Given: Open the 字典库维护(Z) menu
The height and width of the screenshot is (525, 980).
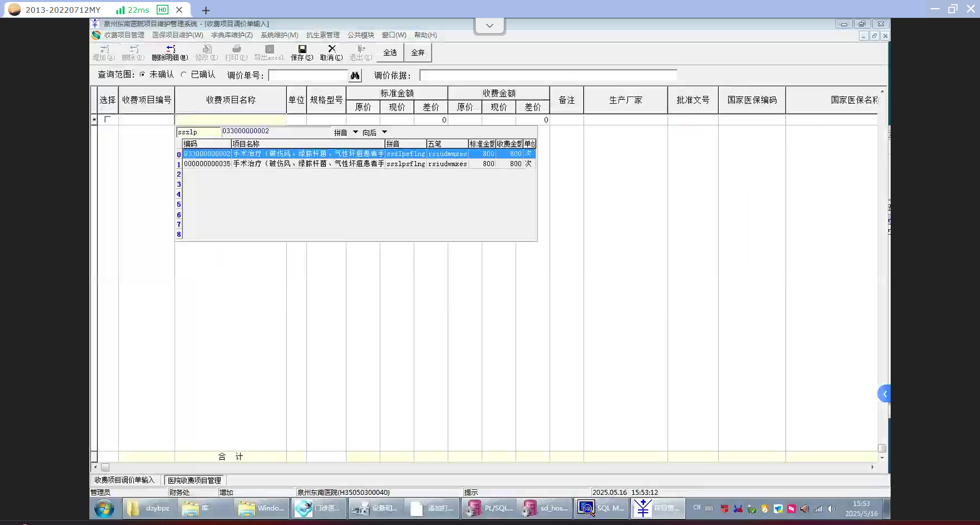Looking at the screenshot, I should pos(232,35).
